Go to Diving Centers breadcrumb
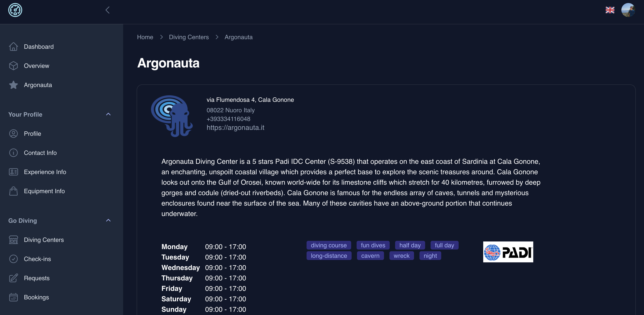The image size is (644, 315). point(189,37)
